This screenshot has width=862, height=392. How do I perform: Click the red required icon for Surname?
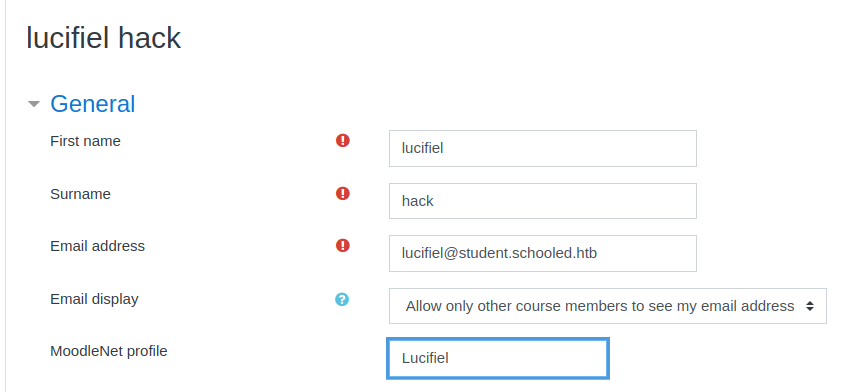coord(342,194)
